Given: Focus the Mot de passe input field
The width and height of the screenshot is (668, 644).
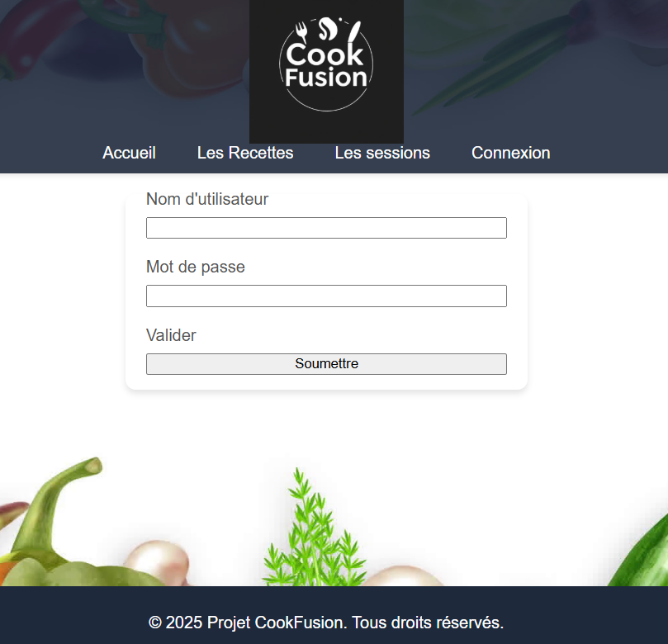Looking at the screenshot, I should tap(326, 296).
